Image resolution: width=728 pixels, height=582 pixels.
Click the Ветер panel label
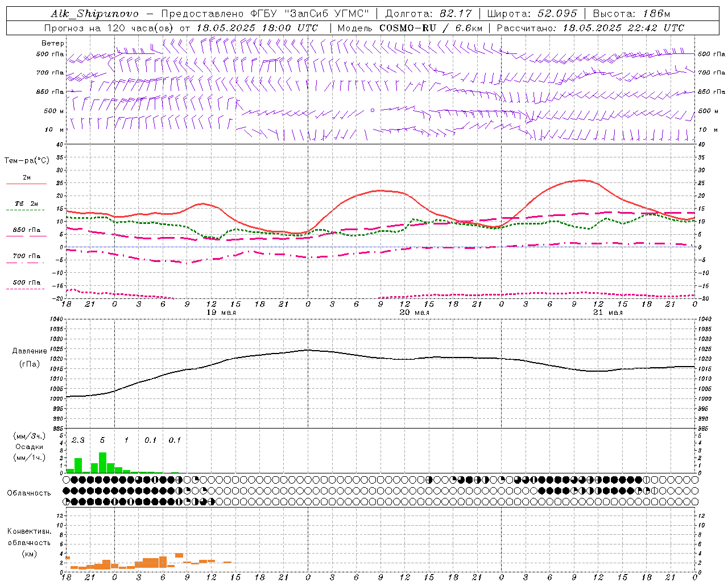pos(53,43)
